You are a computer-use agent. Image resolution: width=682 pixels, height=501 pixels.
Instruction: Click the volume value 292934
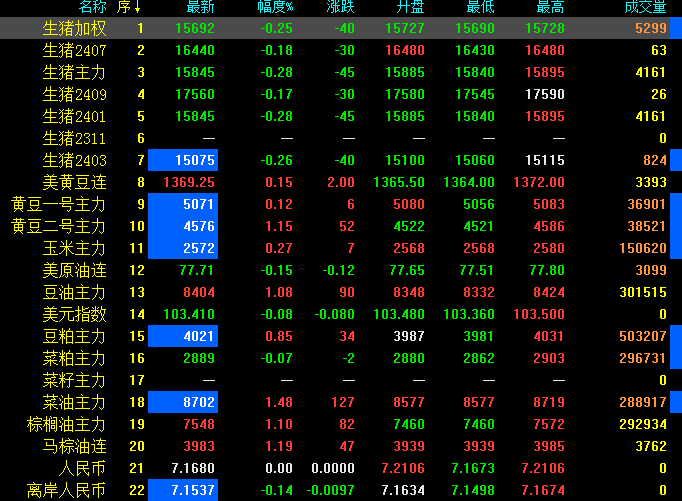[x=643, y=424]
